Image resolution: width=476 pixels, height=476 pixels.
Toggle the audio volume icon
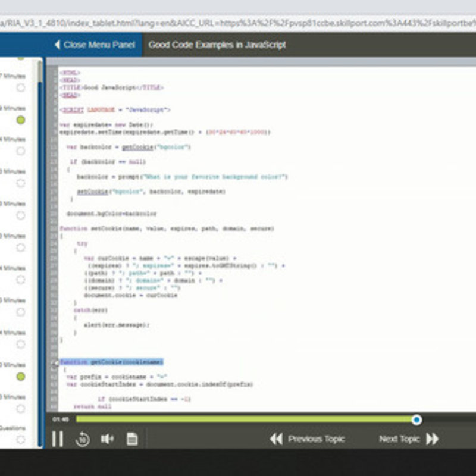coord(107,439)
